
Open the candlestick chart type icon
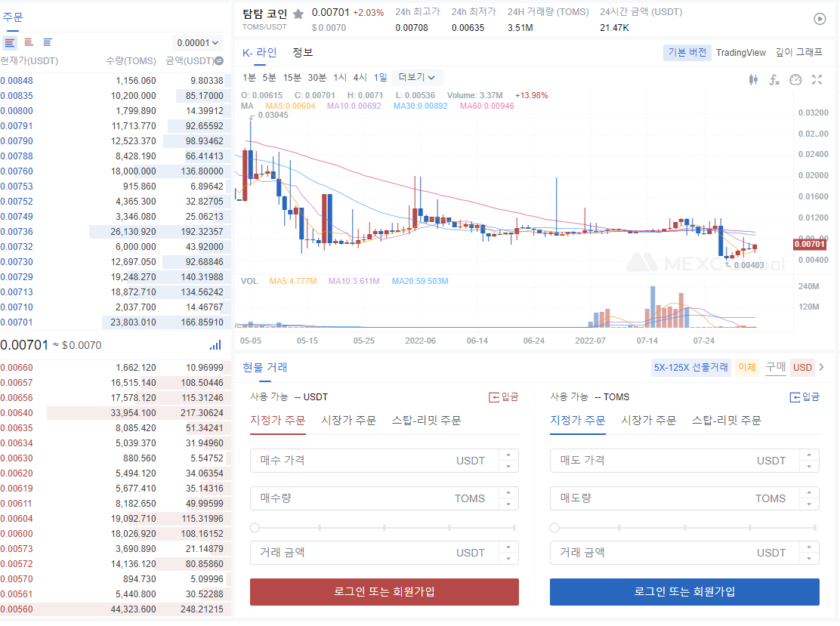(753, 80)
